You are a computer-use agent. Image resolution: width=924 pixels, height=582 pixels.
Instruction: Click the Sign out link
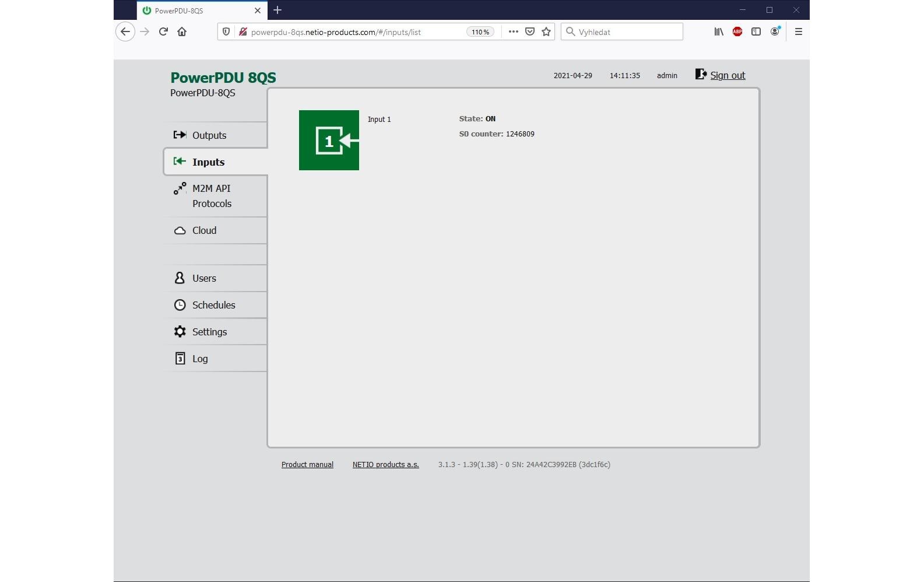pos(728,75)
